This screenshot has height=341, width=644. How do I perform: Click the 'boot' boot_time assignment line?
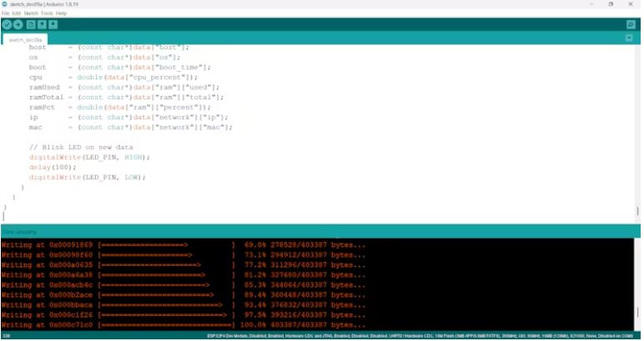pyautogui.click(x=119, y=68)
